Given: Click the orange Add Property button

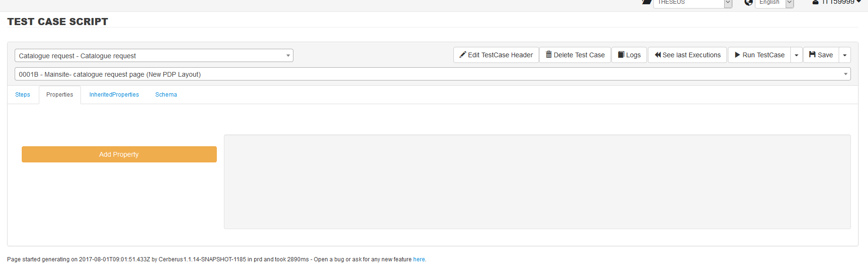Looking at the screenshot, I should pyautogui.click(x=119, y=154).
